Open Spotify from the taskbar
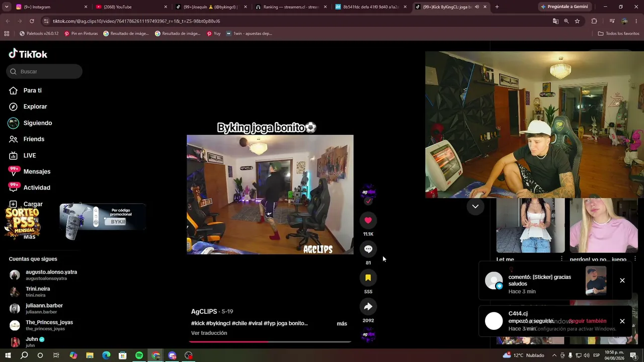Viewport: 644px width, 362px height. [139, 355]
